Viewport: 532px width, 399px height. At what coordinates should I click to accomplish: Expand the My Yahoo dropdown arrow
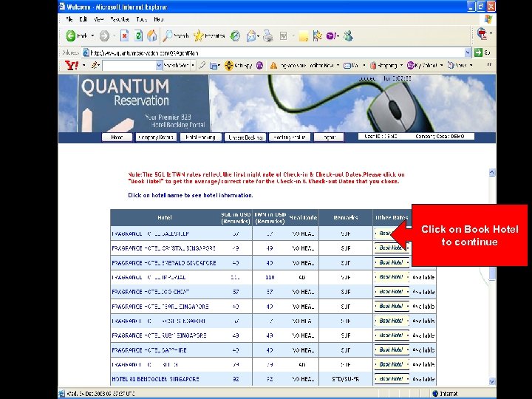point(441,65)
